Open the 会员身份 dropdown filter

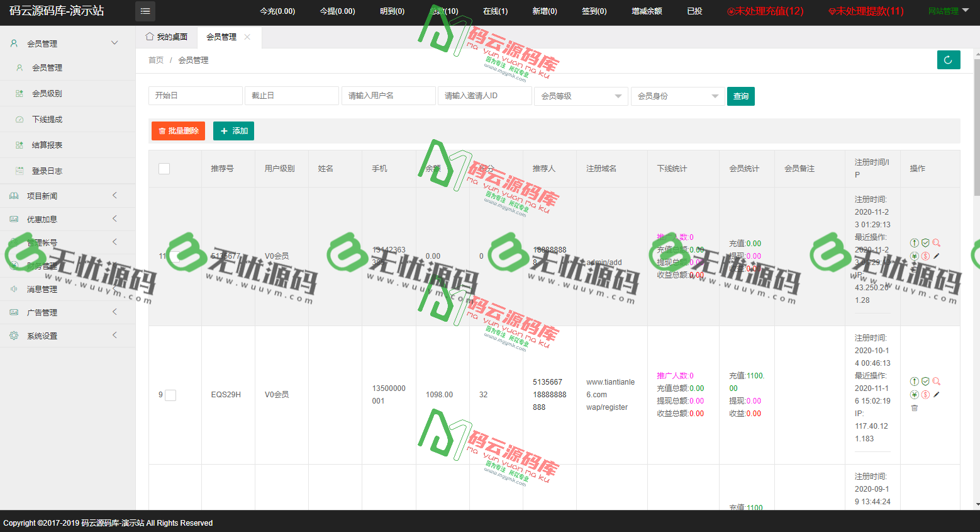click(x=677, y=96)
